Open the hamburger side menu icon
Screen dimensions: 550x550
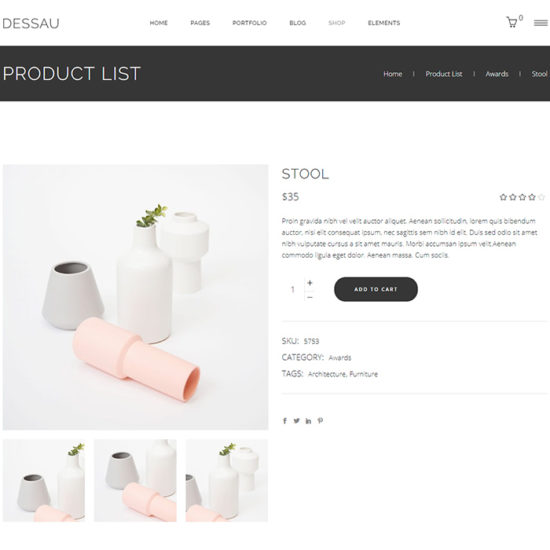541,23
